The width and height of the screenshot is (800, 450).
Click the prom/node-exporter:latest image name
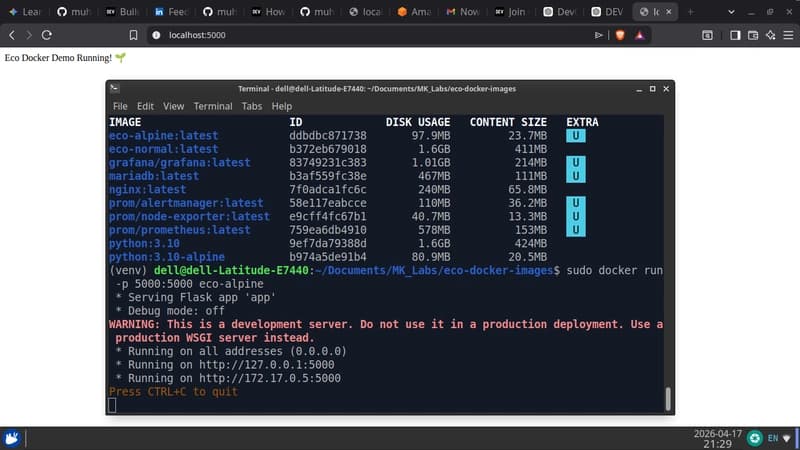(x=189, y=216)
